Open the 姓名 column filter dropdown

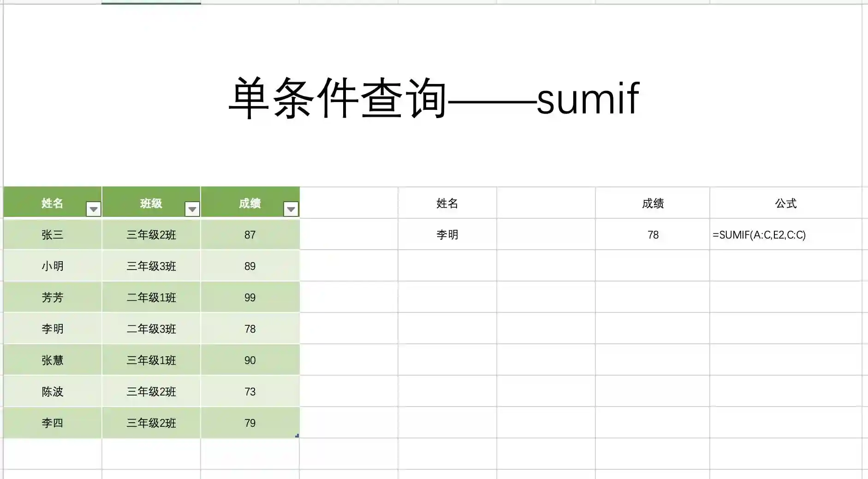coord(94,210)
